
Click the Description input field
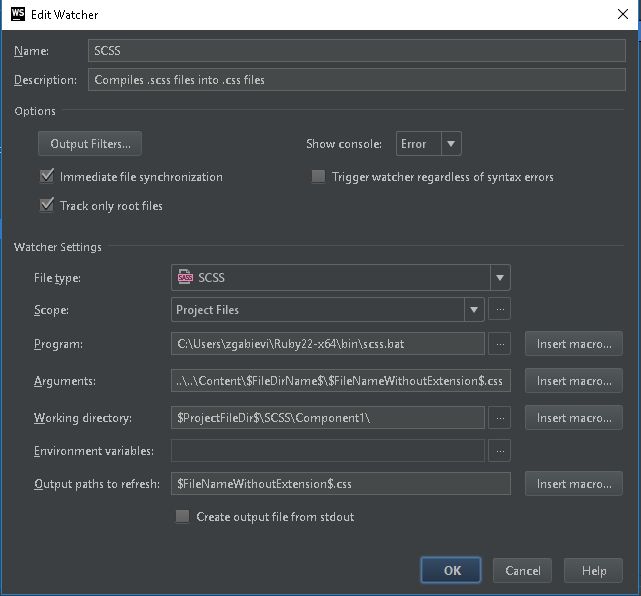tap(356, 80)
